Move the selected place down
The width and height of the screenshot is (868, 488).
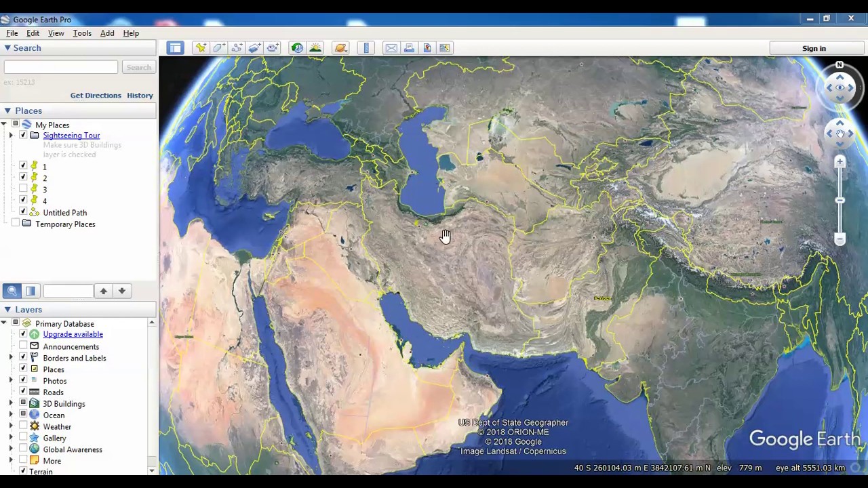pyautogui.click(x=122, y=291)
